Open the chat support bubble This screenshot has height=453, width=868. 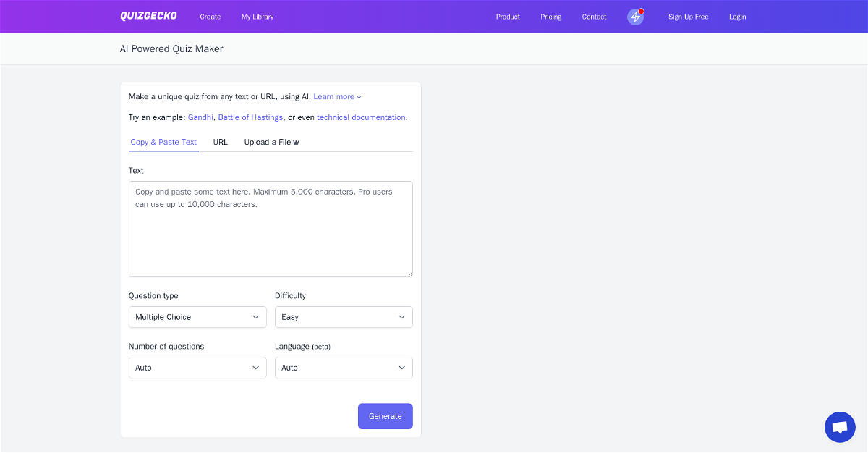coord(840,427)
